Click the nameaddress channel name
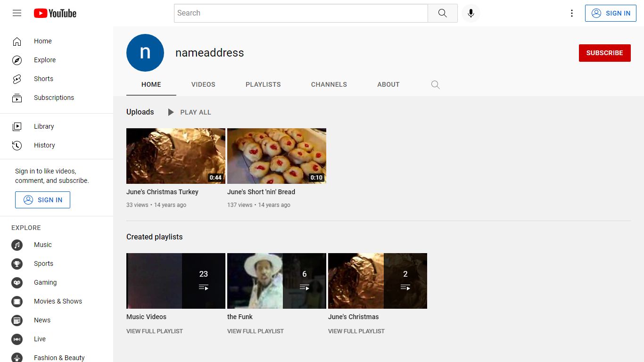 210,53
